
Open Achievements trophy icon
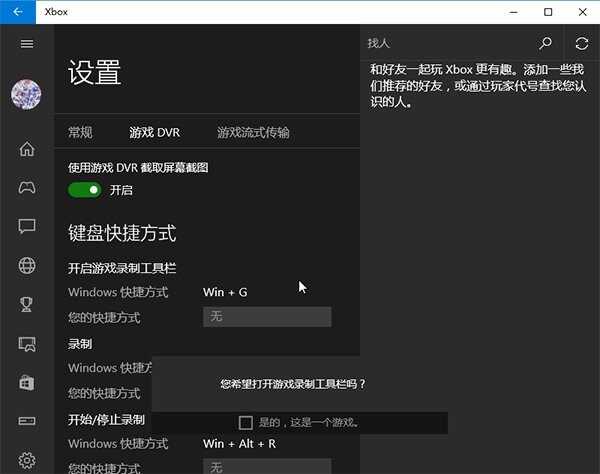click(27, 304)
